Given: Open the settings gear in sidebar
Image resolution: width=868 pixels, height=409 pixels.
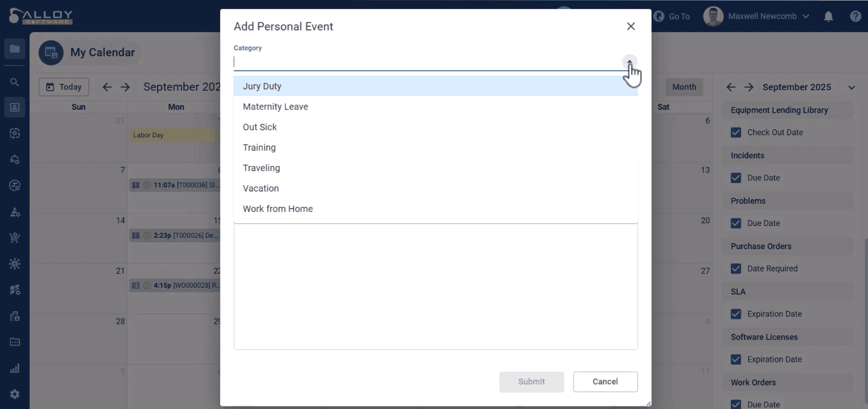Looking at the screenshot, I should [14, 394].
